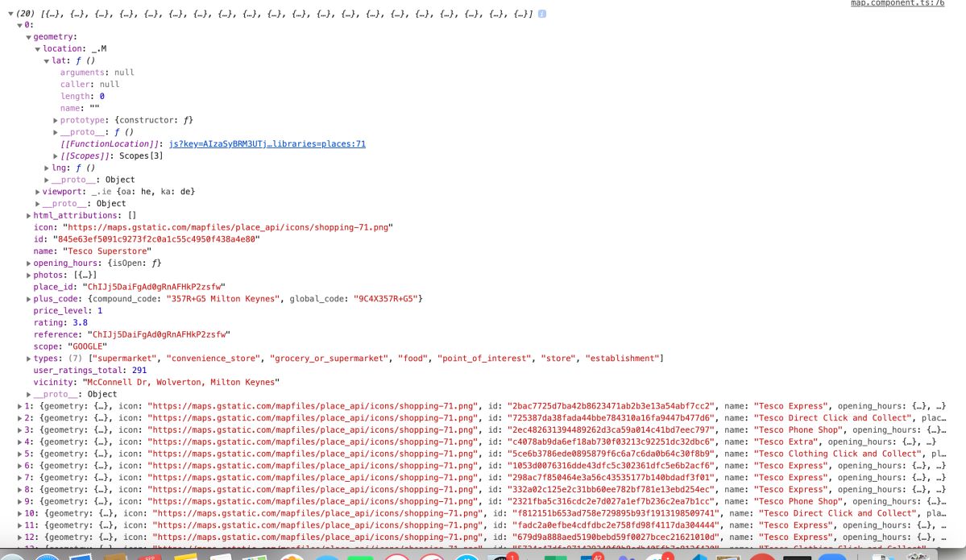
Task: Expand the lng function node
Action: 46,168
